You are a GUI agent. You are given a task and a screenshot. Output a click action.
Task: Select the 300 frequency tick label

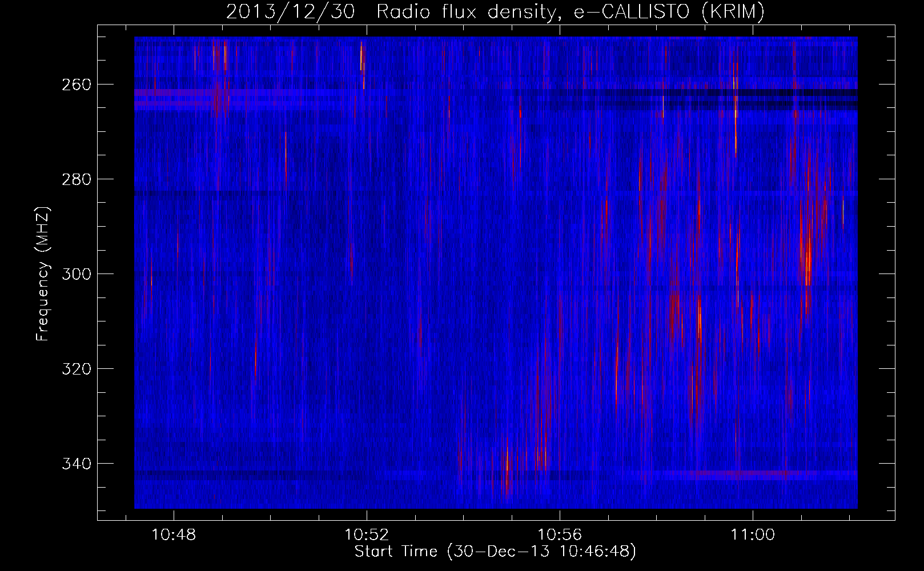tap(76, 274)
